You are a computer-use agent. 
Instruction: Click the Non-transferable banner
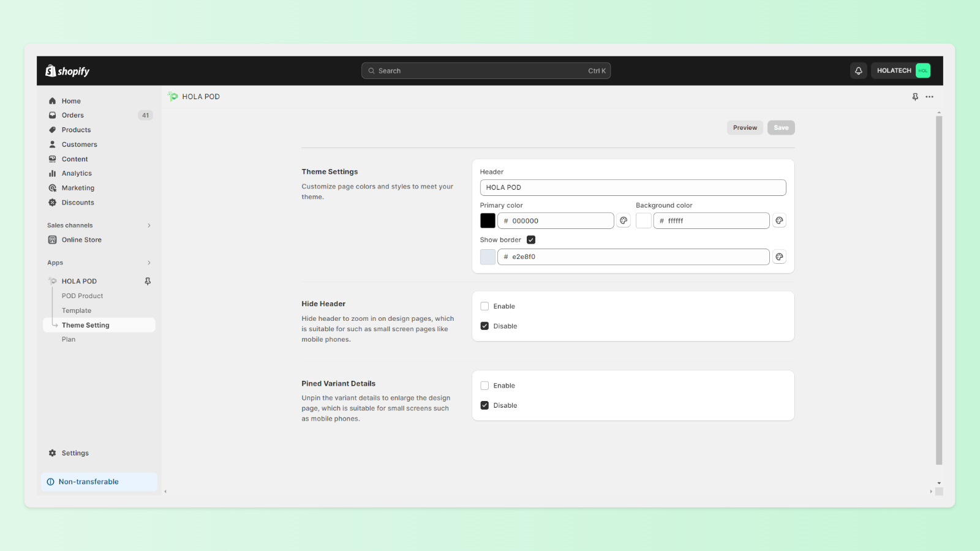click(99, 482)
